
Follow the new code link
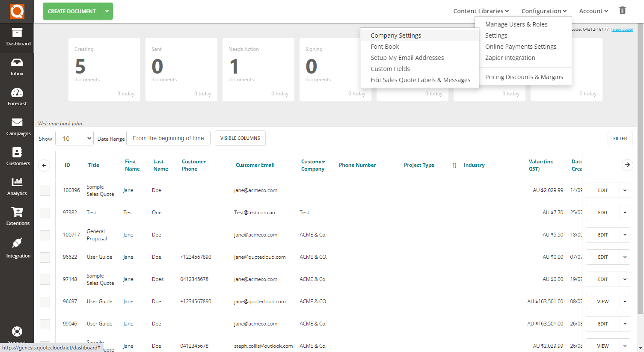622,29
